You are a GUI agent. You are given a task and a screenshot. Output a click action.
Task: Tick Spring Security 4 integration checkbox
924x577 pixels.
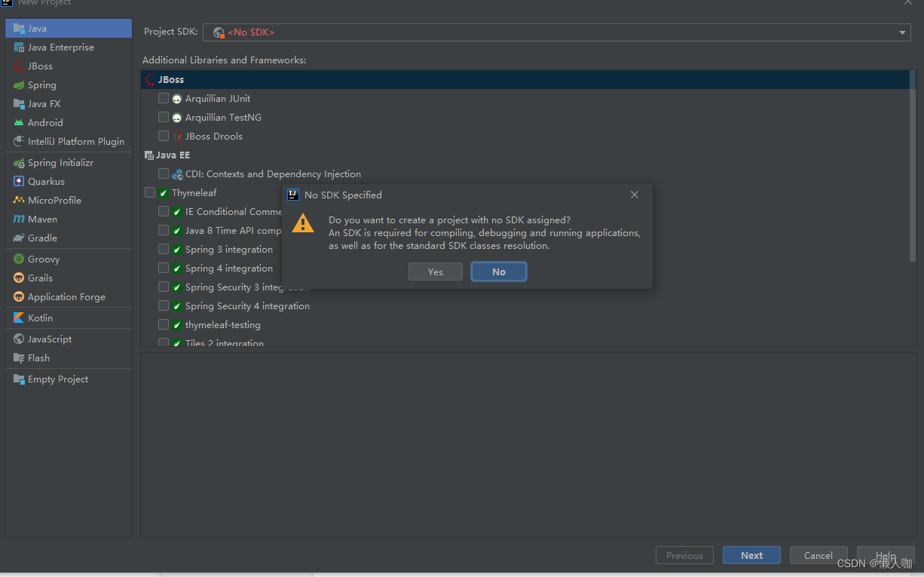pos(164,305)
